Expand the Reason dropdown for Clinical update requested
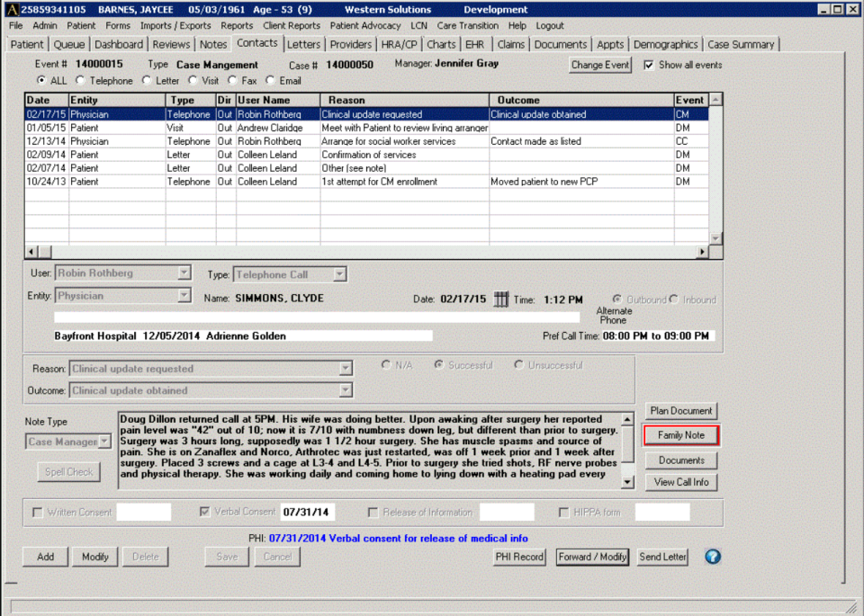The width and height of the screenshot is (864, 616). tap(344, 368)
